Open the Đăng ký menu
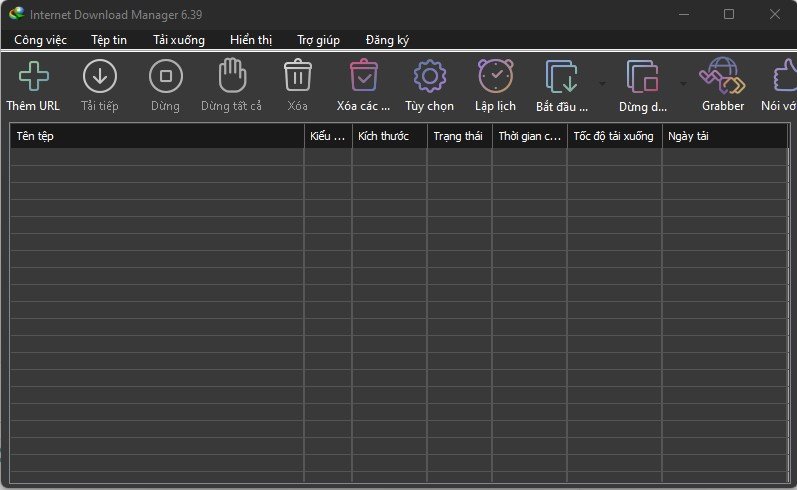The image size is (797, 490). point(387,40)
